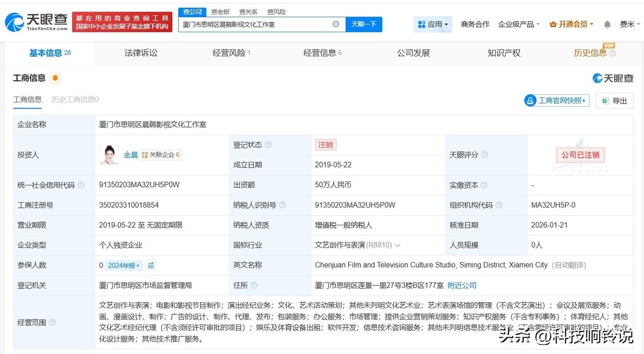Image resolution: width=644 pixels, height=354 pixels.
Task: Click the English name Chenjuan Film and Television text
Action: [x=431, y=265]
